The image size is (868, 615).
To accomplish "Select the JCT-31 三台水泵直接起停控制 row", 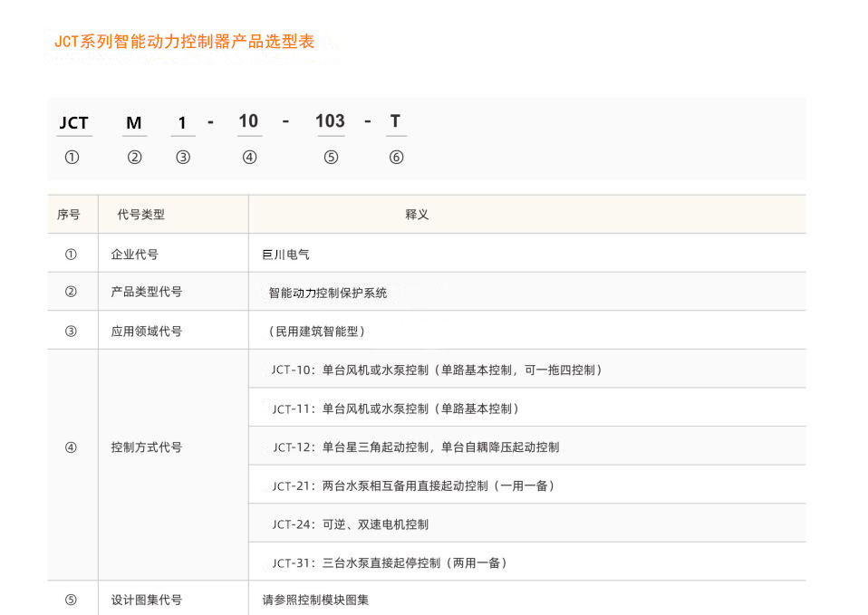I will tap(390, 563).
